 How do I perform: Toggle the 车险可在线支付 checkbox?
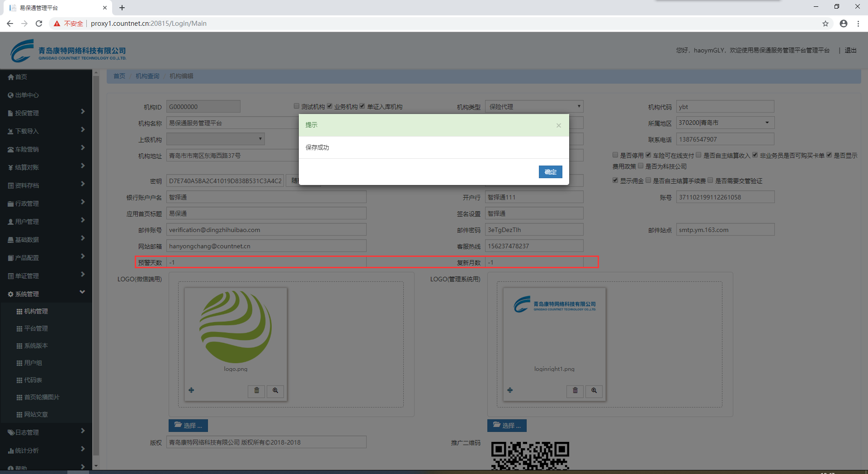pyautogui.click(x=648, y=155)
